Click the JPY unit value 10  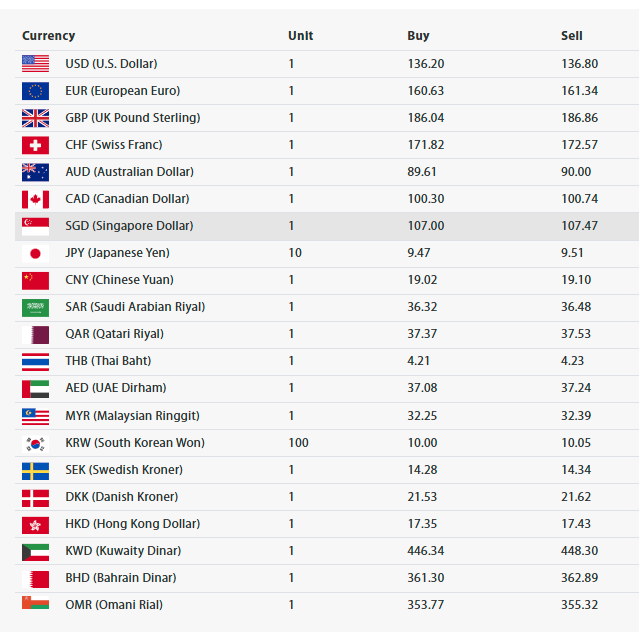[x=295, y=253]
